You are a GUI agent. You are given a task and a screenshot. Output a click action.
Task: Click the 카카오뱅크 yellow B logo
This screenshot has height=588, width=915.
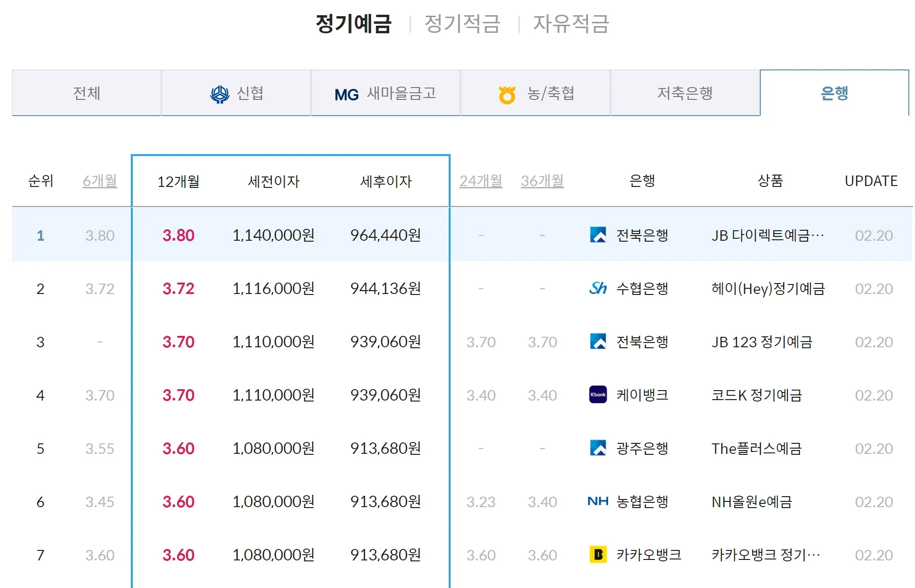click(x=598, y=555)
